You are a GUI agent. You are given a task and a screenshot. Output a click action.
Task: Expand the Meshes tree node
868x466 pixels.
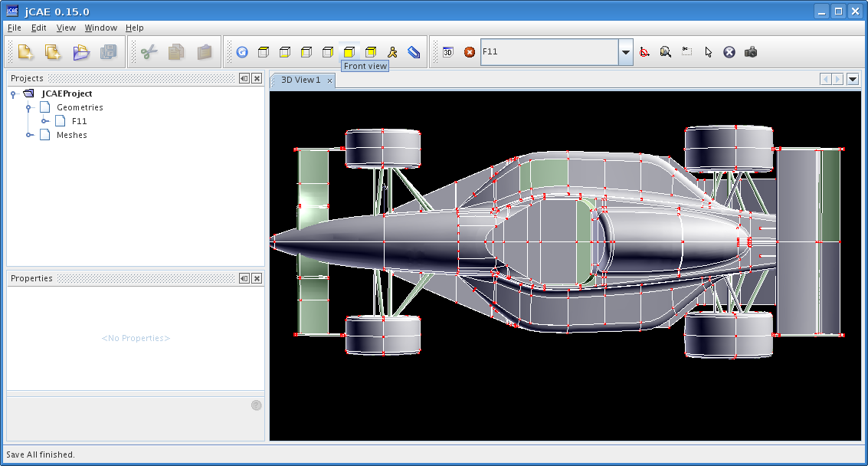click(29, 135)
